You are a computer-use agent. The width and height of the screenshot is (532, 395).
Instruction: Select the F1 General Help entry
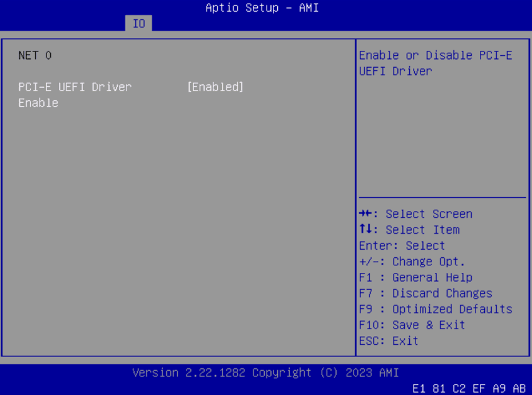415,277
